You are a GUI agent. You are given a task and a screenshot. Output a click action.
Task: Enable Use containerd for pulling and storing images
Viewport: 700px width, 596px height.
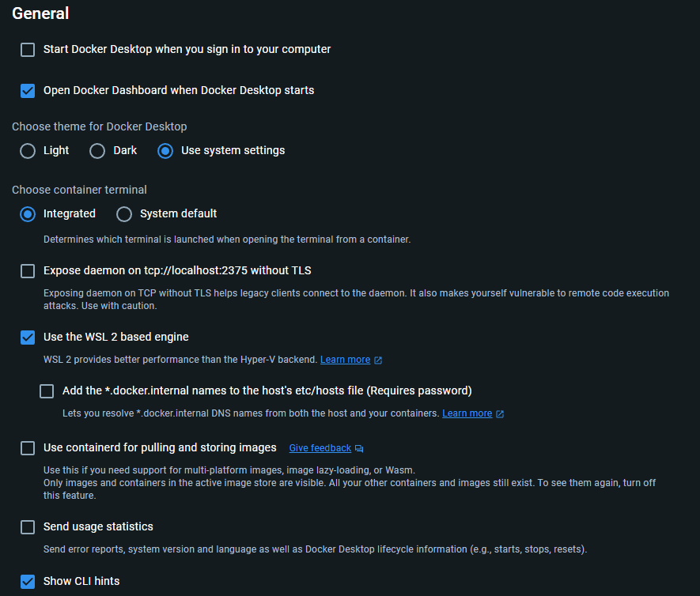[x=28, y=448]
